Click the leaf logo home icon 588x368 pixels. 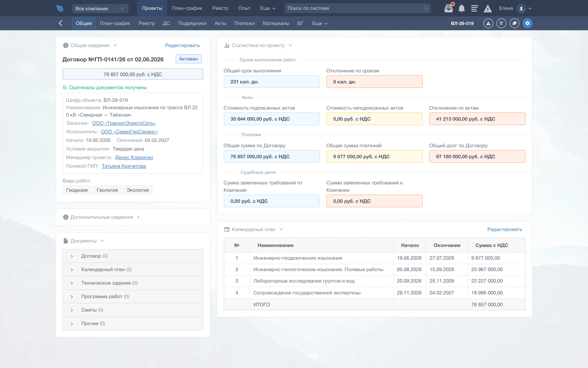[60, 8]
